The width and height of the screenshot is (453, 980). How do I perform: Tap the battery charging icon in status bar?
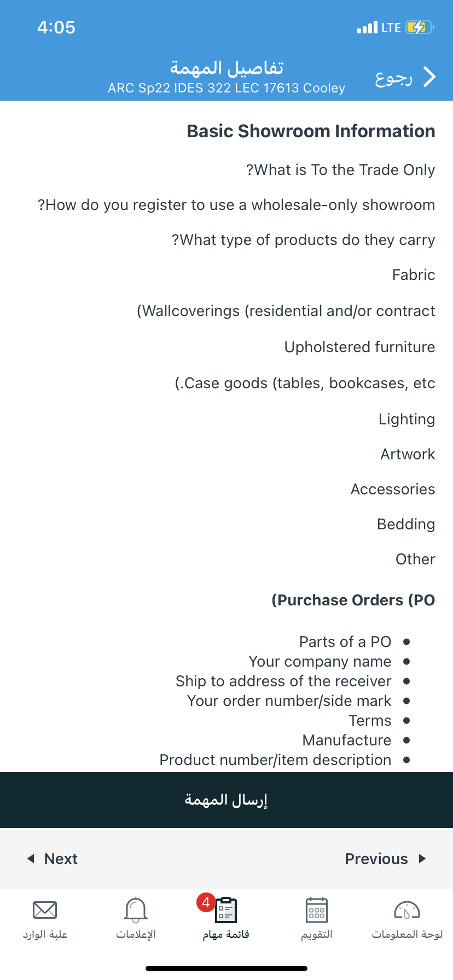420,27
